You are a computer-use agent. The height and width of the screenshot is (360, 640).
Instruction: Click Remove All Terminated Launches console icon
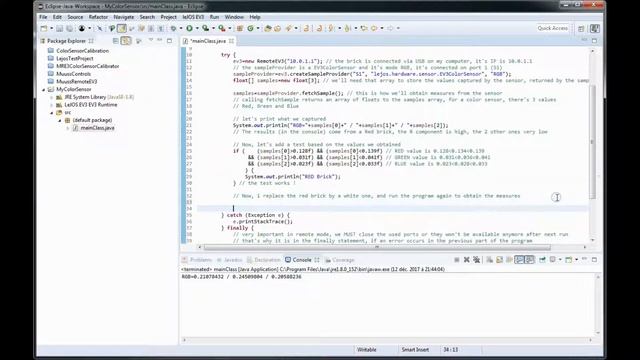(x=477, y=260)
